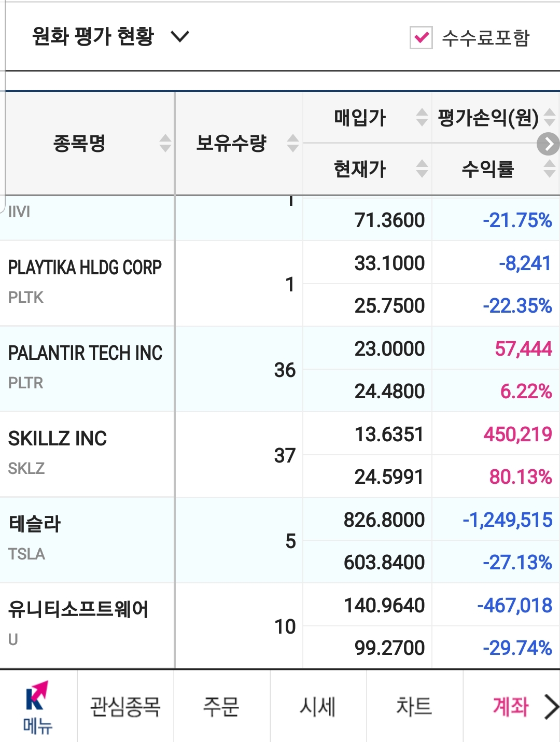
Task: Click TSLA ticker symbol
Action: pyautogui.click(x=26, y=554)
